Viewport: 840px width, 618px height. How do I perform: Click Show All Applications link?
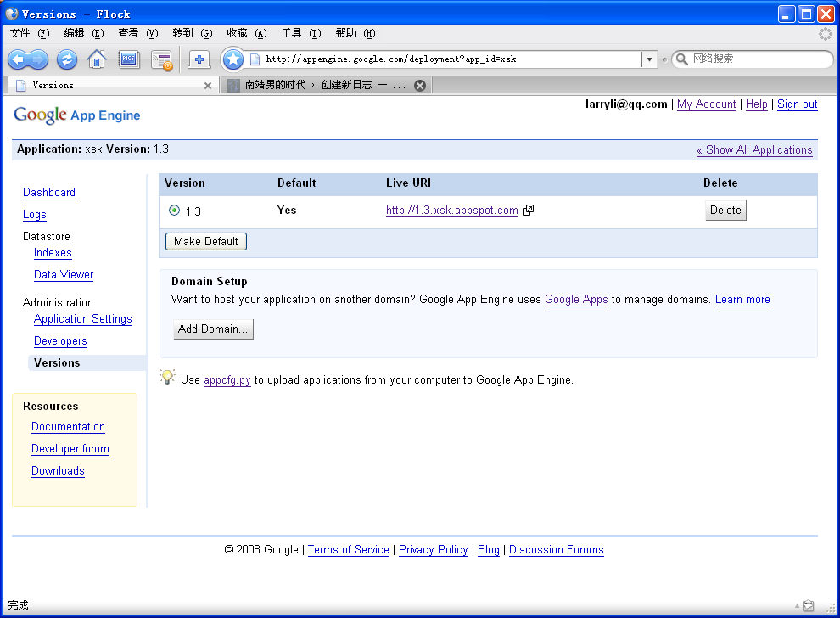click(x=754, y=150)
